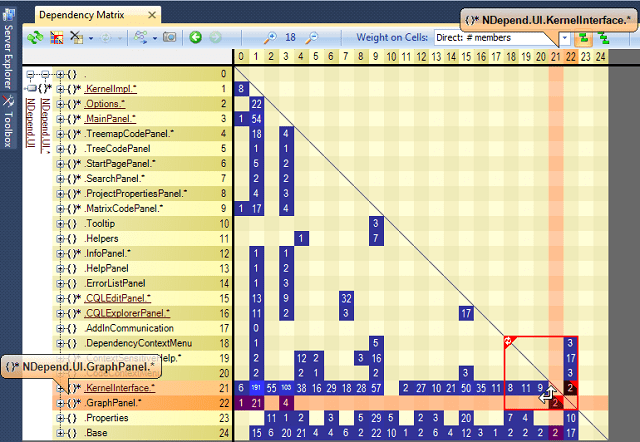Click the triangularize matrix grid icon
The height and width of the screenshot is (442, 640).
point(56,38)
